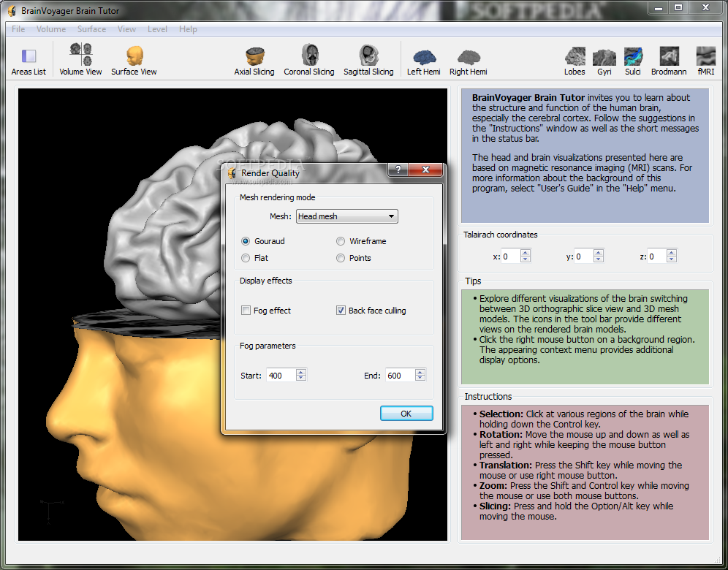This screenshot has height=570, width=728.
Task: Open the Mesh dropdown showing Head mesh
Action: click(x=346, y=216)
